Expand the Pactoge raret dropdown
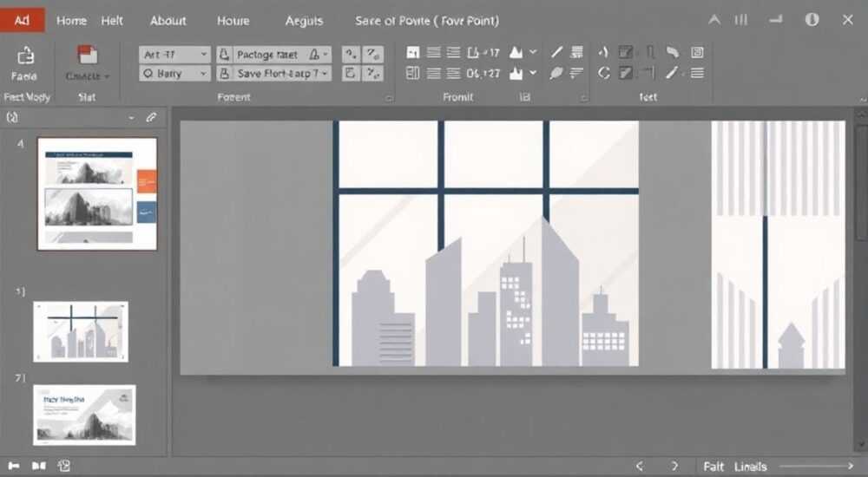The width and height of the screenshot is (868, 477). pyautogui.click(x=325, y=55)
